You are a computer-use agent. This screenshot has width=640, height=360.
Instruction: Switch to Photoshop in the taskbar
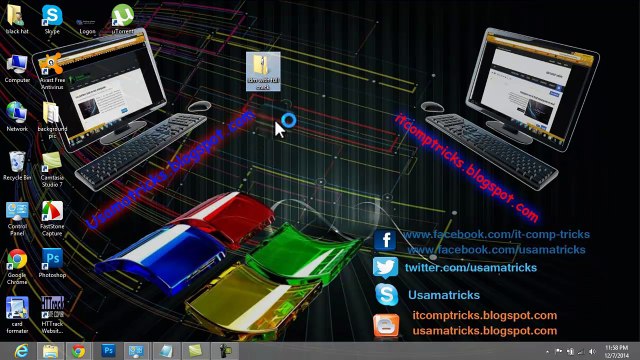pos(108,351)
